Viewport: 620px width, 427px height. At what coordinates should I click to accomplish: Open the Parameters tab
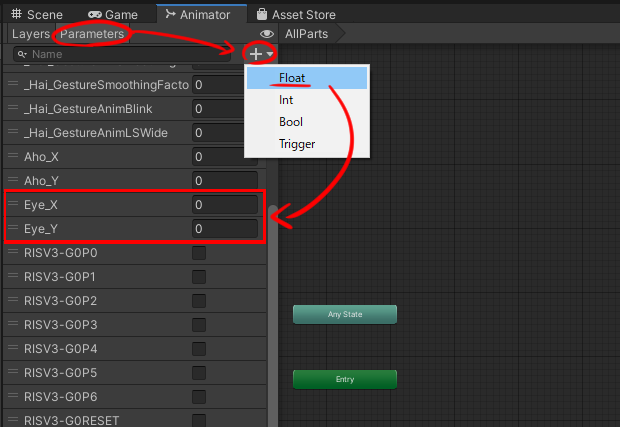click(92, 34)
